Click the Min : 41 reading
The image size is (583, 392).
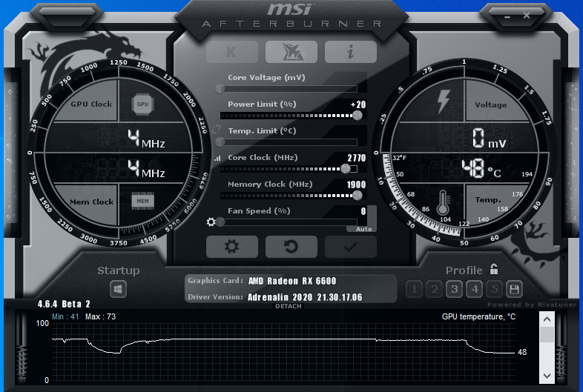(x=65, y=316)
